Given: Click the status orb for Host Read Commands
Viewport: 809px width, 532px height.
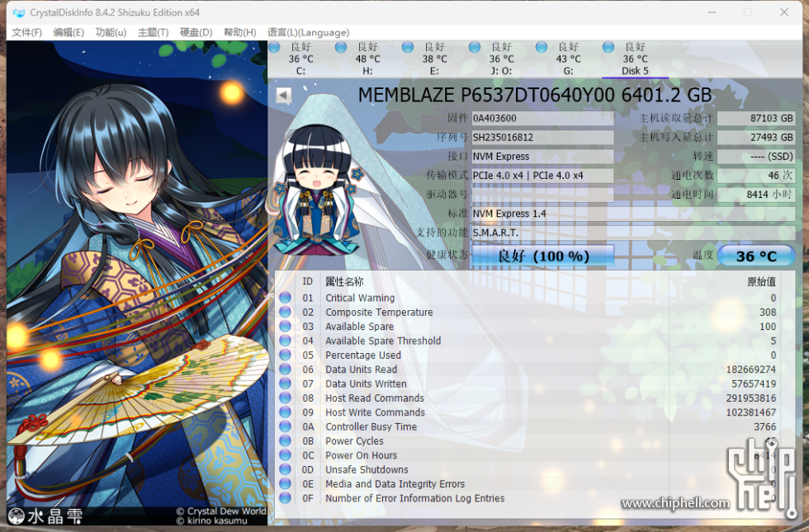Looking at the screenshot, I should tap(285, 398).
